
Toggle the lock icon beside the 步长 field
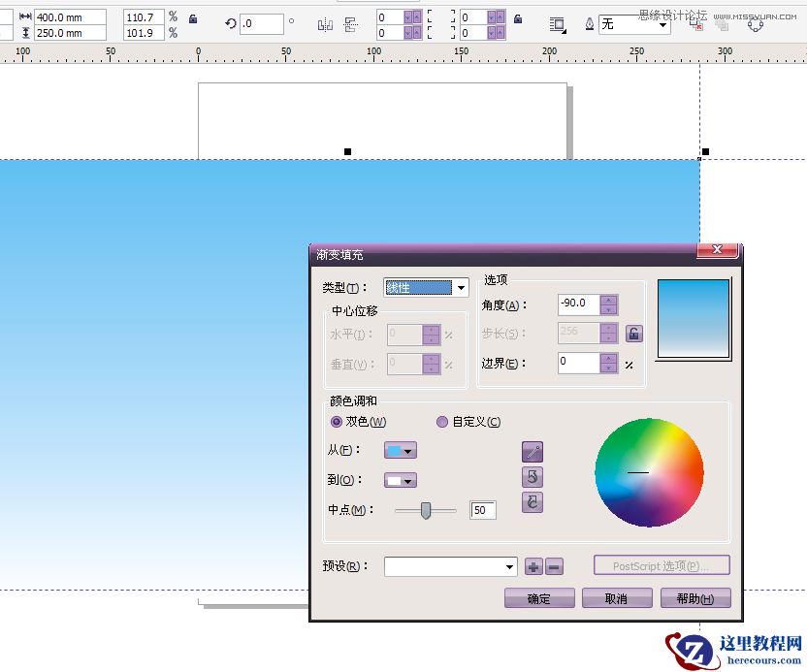pyautogui.click(x=632, y=333)
